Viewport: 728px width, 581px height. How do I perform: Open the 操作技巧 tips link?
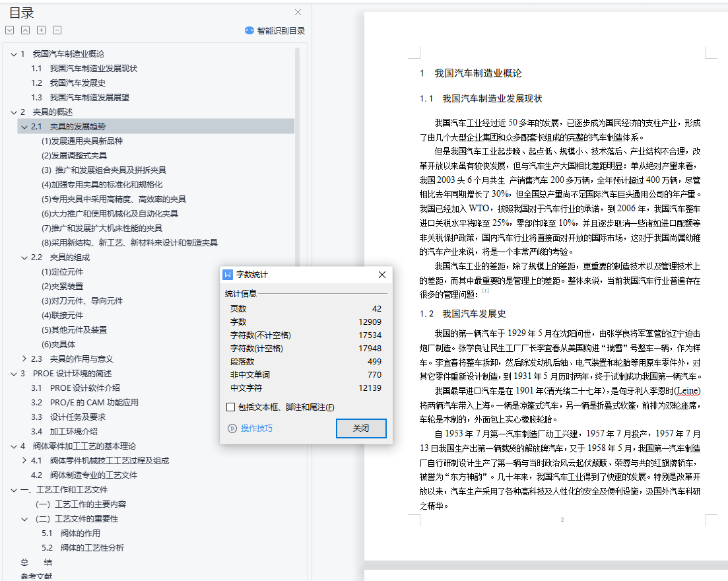pos(256,428)
